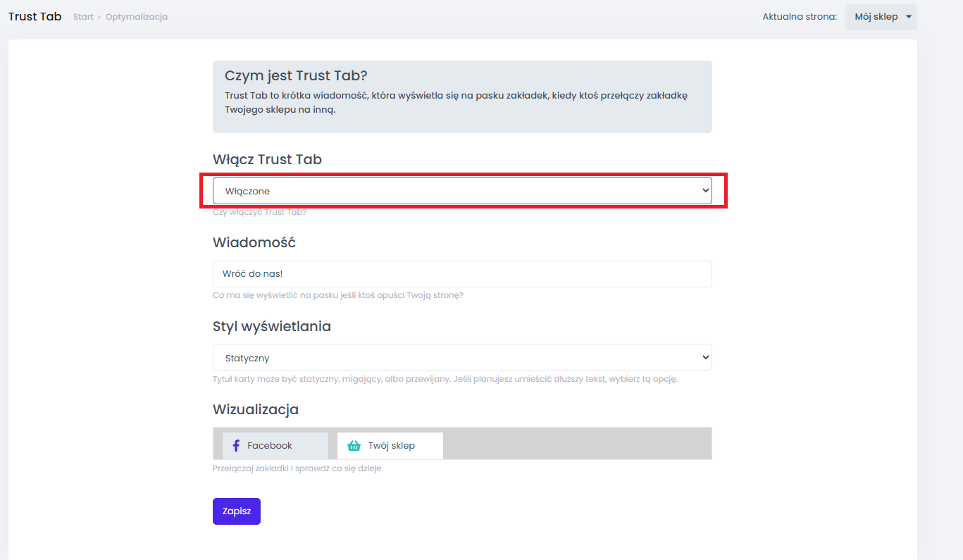Go to the Start breadcrumb link
The image size is (963, 560).
[x=83, y=16]
